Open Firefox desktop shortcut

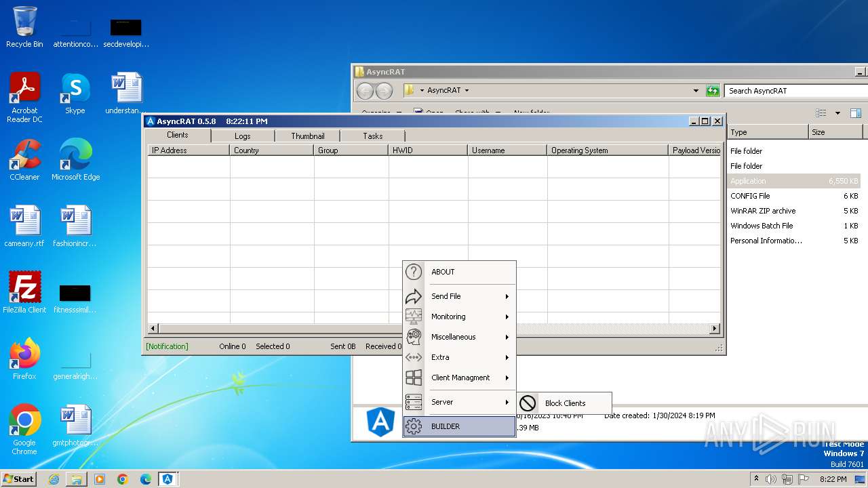(x=24, y=359)
